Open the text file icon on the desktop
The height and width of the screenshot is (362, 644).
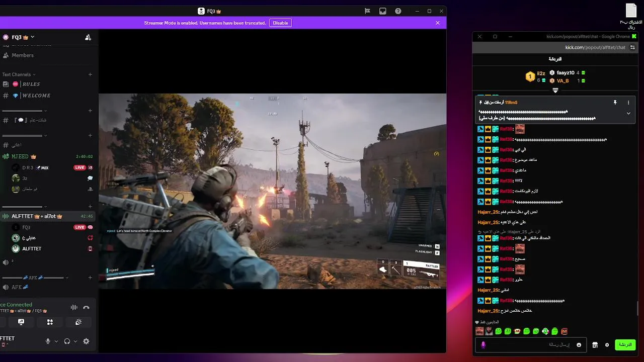[631, 16]
